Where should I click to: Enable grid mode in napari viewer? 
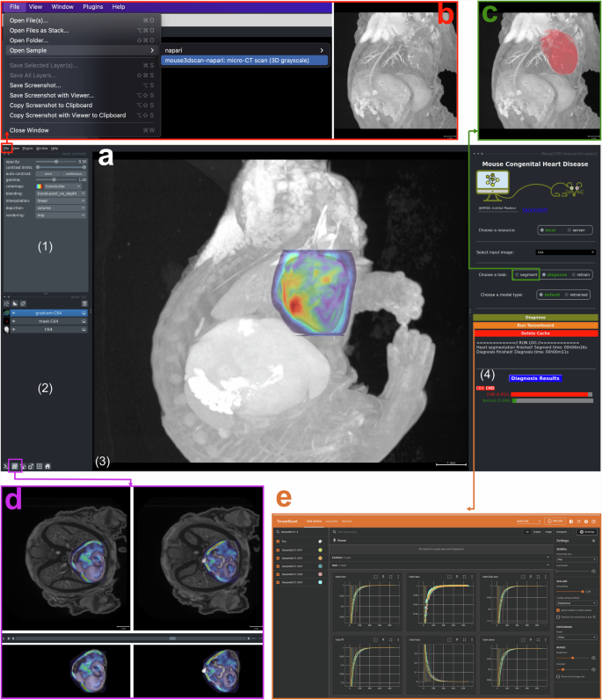[x=40, y=466]
